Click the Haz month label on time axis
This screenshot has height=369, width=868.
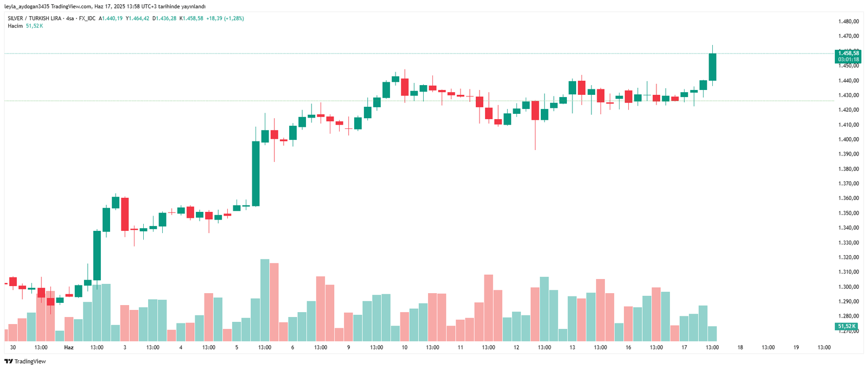click(x=69, y=347)
